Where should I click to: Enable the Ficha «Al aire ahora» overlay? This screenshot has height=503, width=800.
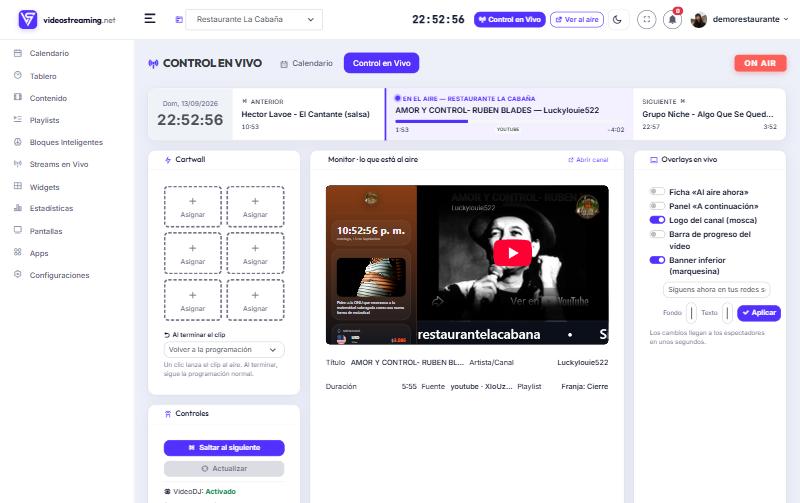[x=657, y=192]
